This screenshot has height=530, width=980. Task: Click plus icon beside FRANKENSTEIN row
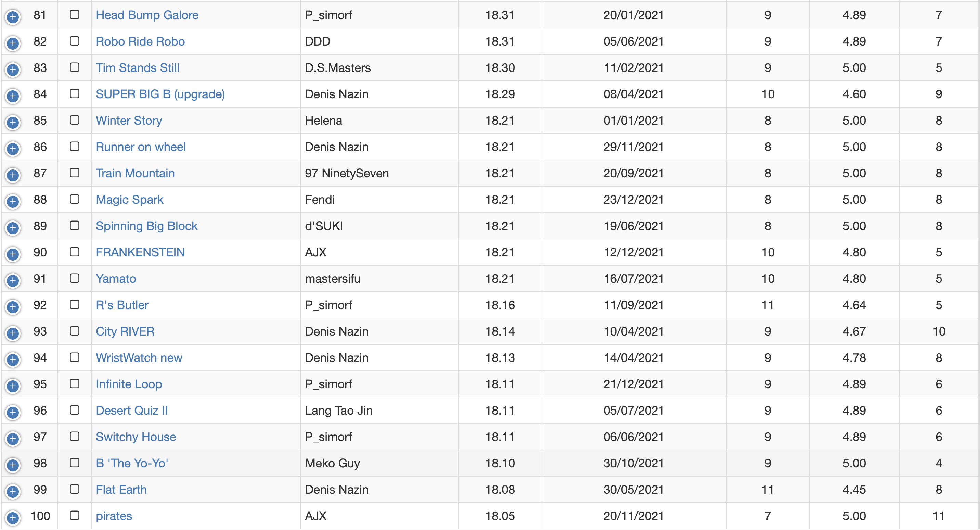[13, 254]
